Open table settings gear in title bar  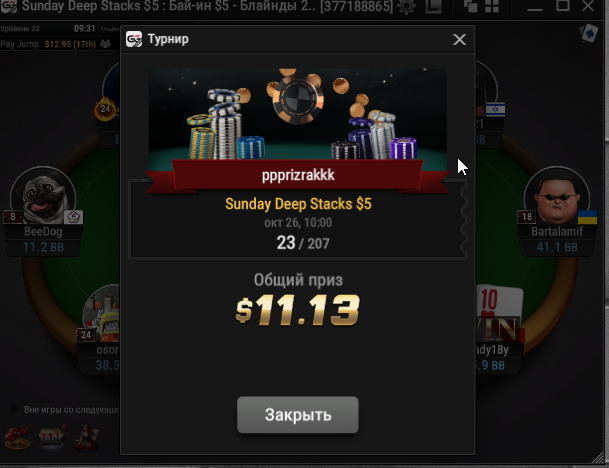[x=406, y=7]
